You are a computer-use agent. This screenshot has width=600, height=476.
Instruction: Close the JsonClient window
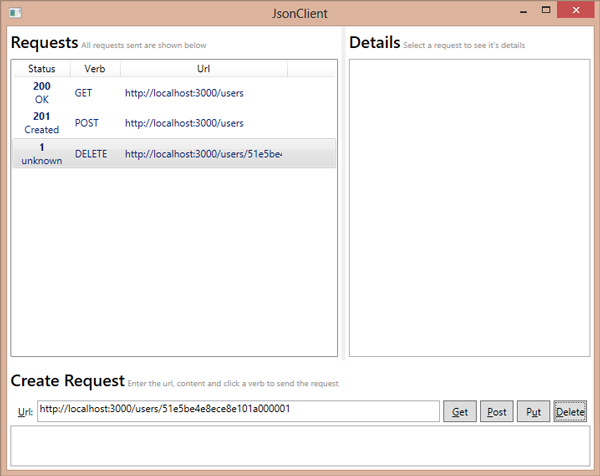coord(577,12)
